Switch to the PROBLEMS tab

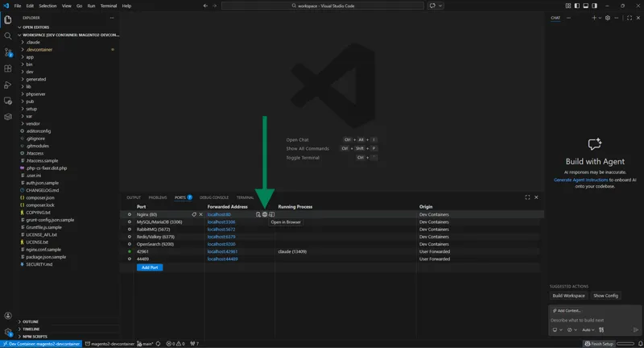point(158,197)
